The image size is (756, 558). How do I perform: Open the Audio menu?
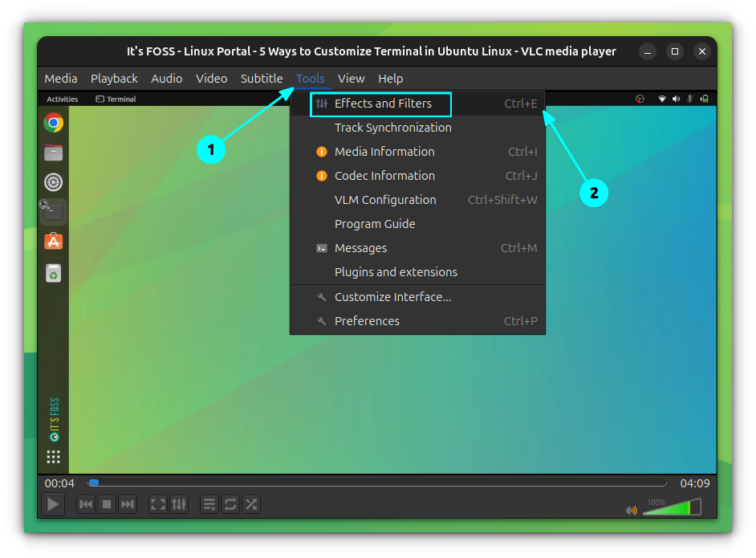(167, 79)
